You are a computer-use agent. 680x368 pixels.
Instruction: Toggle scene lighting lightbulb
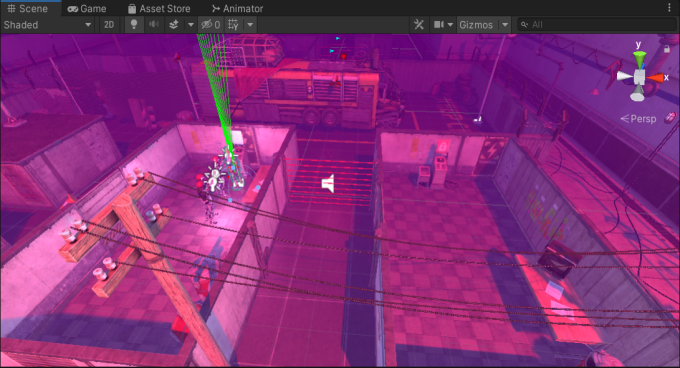click(x=134, y=25)
